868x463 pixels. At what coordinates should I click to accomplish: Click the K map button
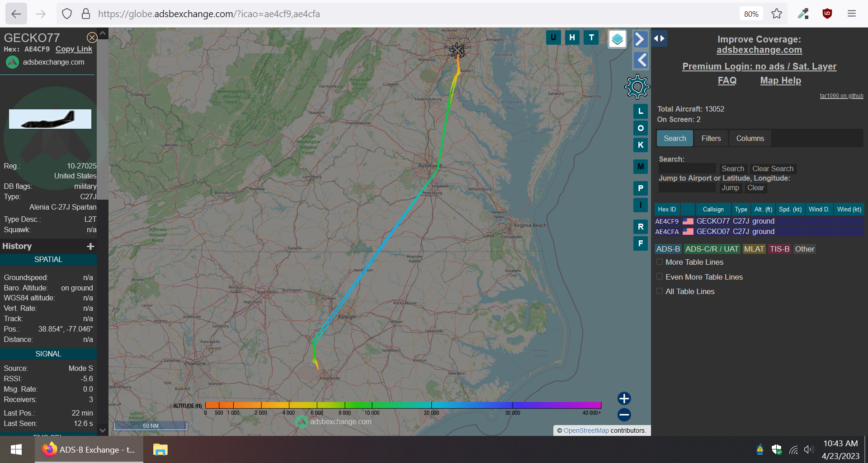[x=641, y=145]
